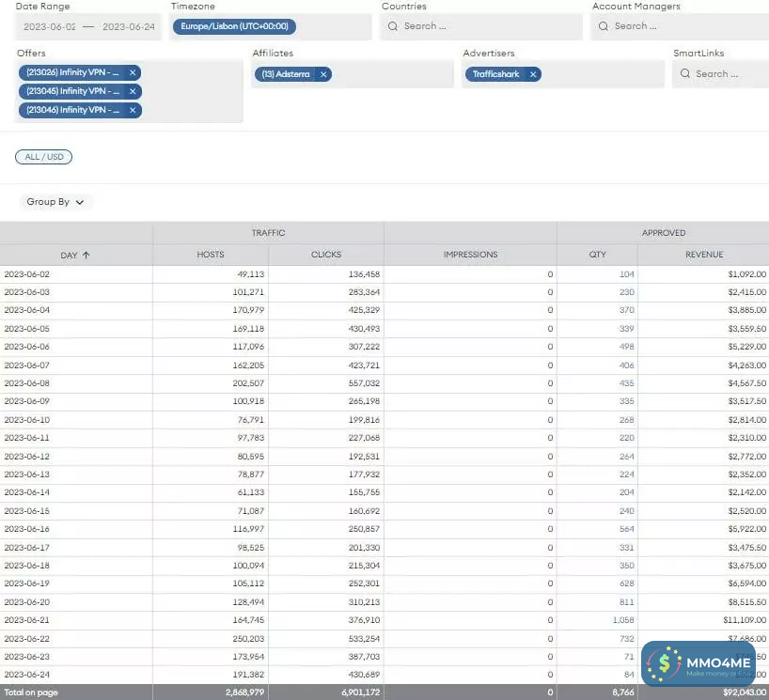
Task: Click the SmartLinks search magnifier icon
Action: 685,74
